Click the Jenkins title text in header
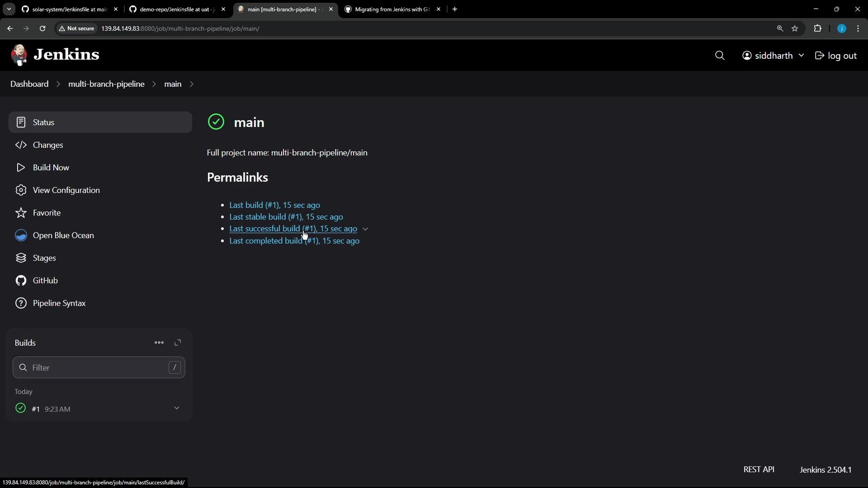Viewport: 868px width, 488px height. click(66, 55)
